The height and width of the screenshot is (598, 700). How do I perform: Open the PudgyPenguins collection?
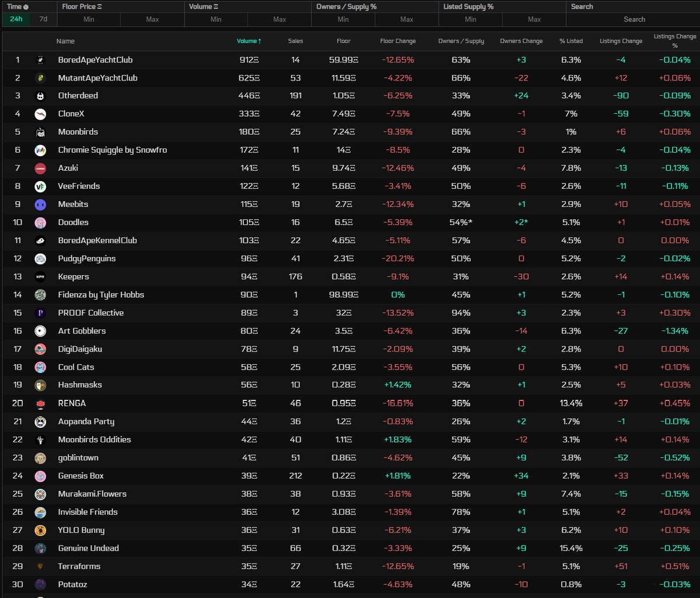(87, 258)
